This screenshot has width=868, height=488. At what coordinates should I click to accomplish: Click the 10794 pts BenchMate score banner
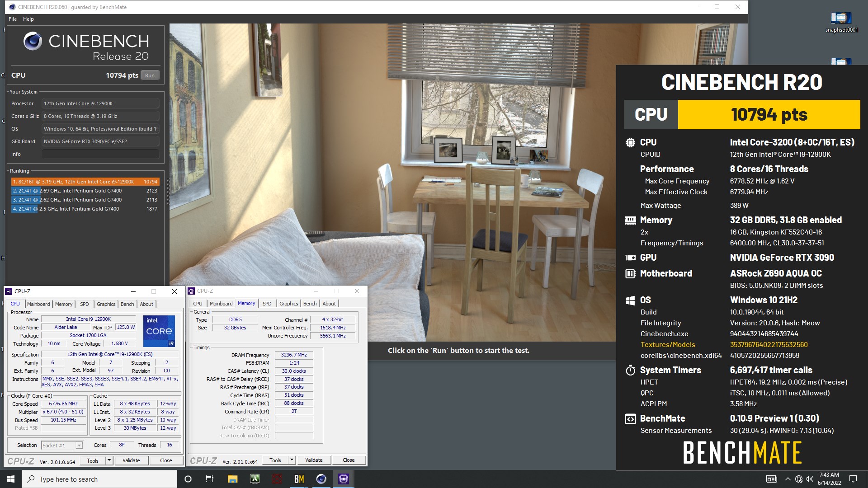(x=769, y=115)
